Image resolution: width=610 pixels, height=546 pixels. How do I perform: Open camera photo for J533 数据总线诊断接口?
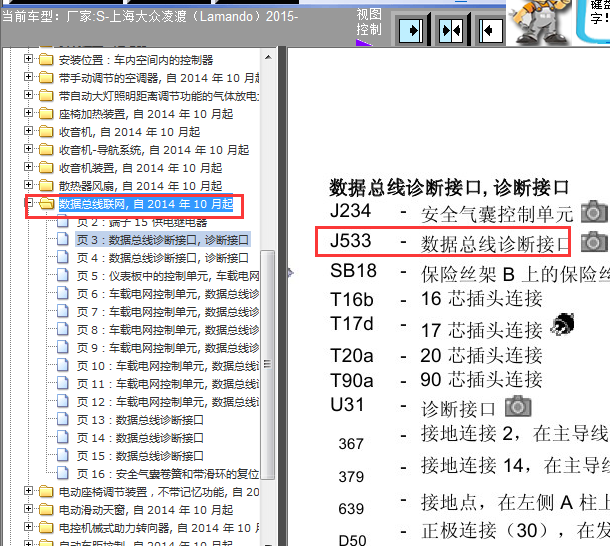(594, 242)
